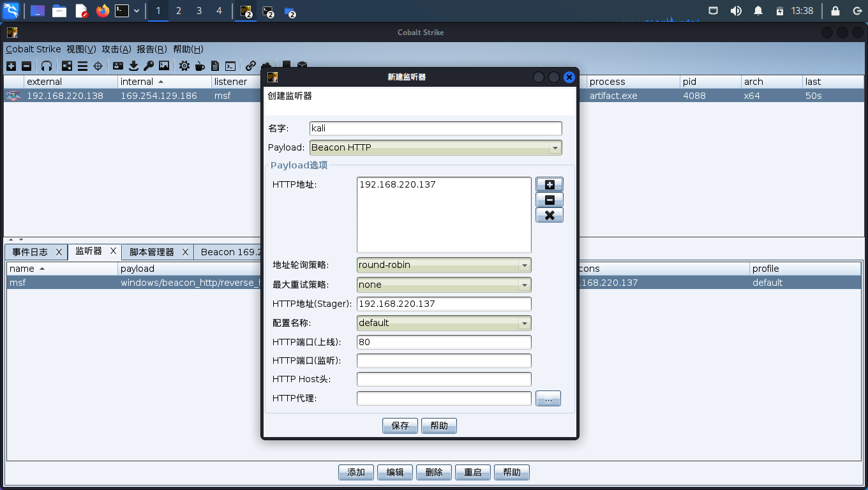This screenshot has width=868, height=490.
Task: Click the notifications bell tray icon
Action: tap(758, 10)
